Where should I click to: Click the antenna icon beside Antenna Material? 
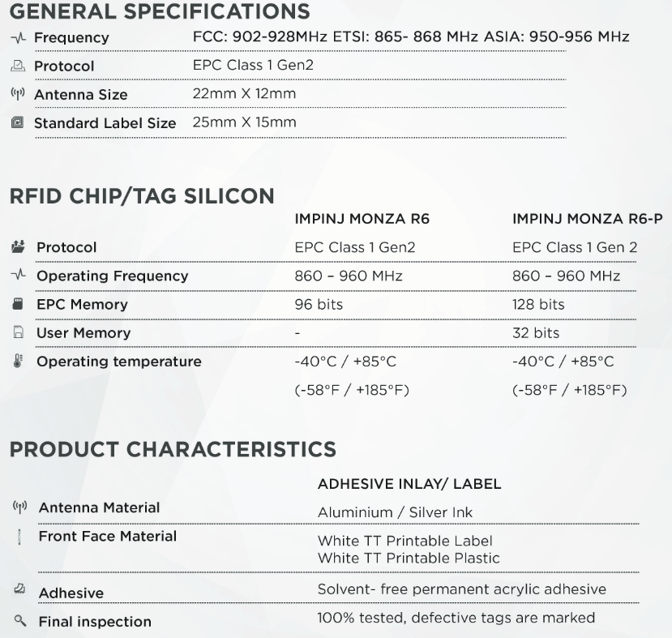coord(19,507)
